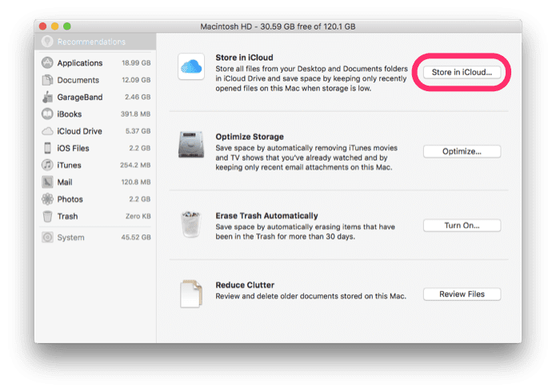Select the iOS Files row label
This screenshot has width=556, height=392.
(x=73, y=148)
